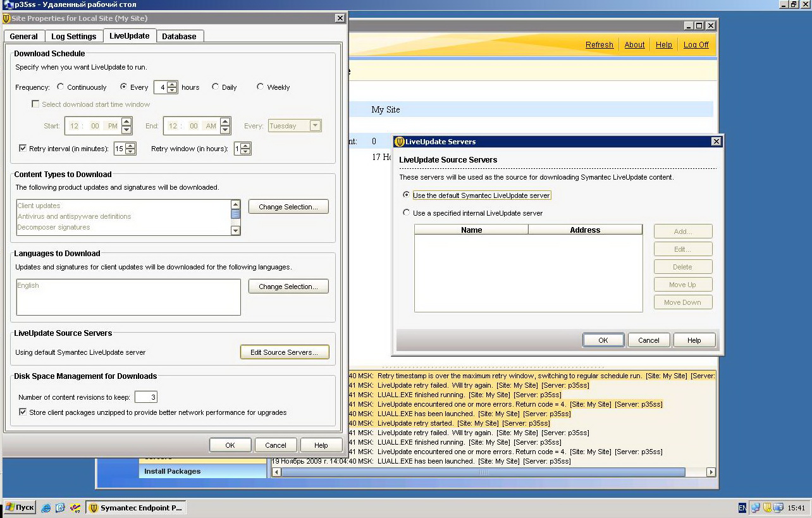Click Help in the Site Properties dialog

[321, 445]
